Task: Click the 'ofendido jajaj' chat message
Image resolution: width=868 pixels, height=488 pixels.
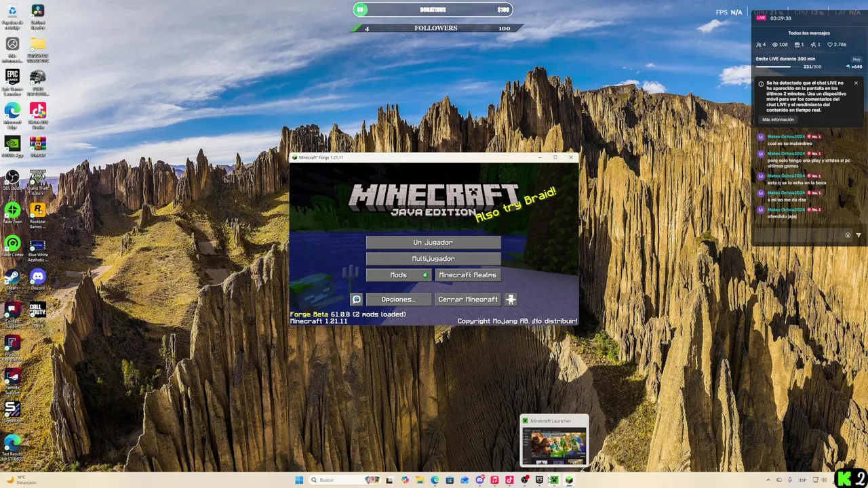Action: pyautogui.click(x=782, y=216)
